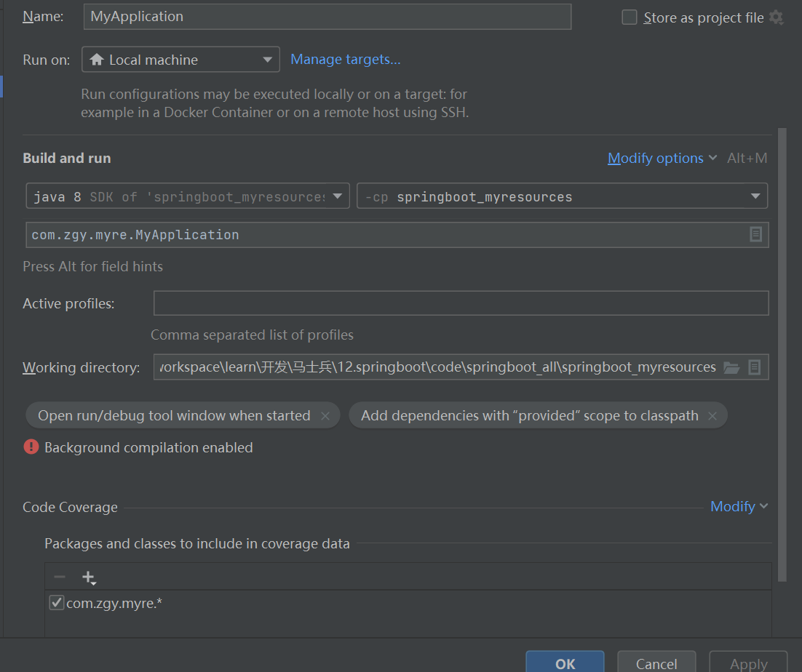Click the Manage targets link
Screen dimensions: 802x672
point(346,60)
